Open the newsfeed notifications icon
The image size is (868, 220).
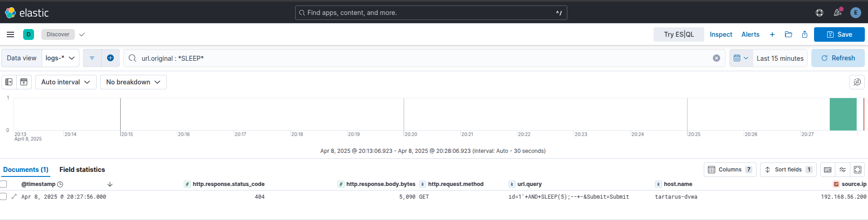pos(838,13)
